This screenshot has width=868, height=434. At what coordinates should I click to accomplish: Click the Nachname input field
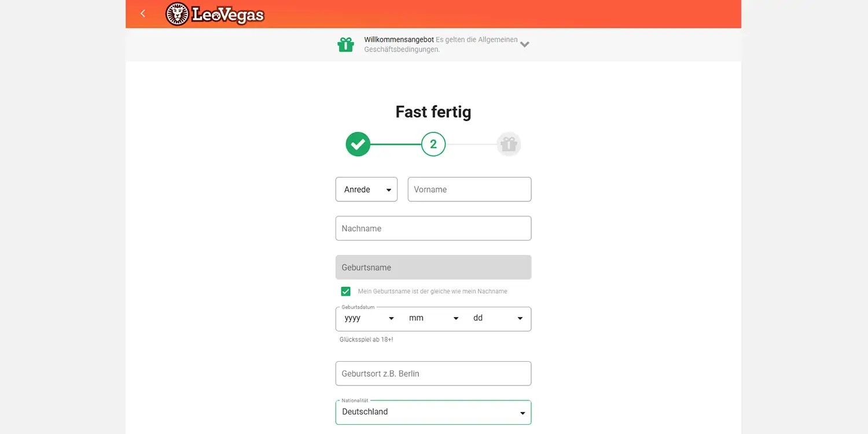click(433, 228)
